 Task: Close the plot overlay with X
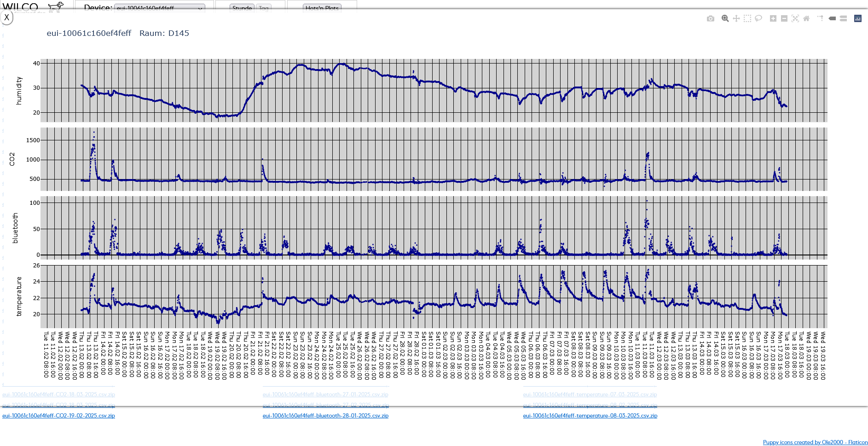(7, 17)
